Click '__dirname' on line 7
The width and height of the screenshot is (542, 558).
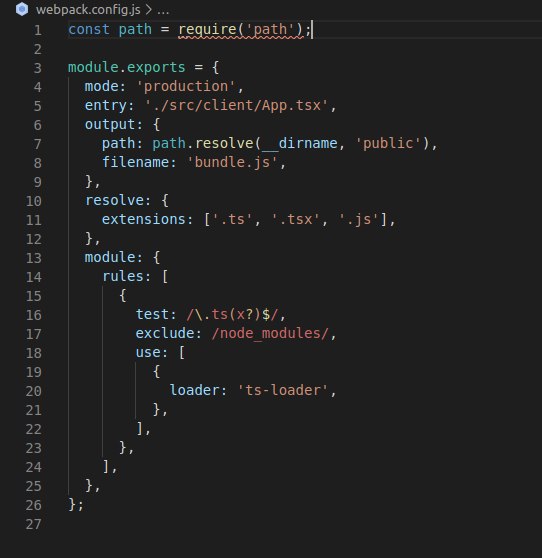[x=300, y=143]
